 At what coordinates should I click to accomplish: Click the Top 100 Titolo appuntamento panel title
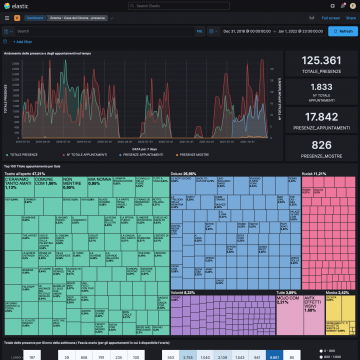32,166
